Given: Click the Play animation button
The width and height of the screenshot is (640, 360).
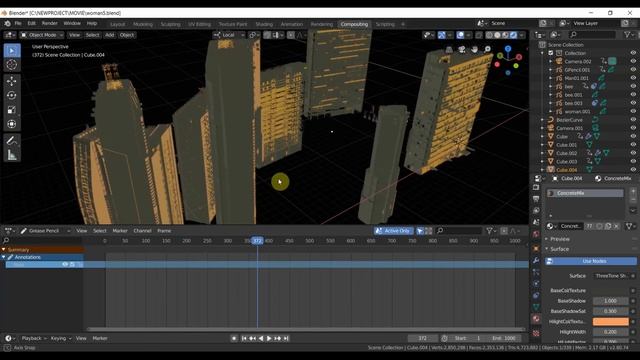Looking at the screenshot, I should [269, 338].
